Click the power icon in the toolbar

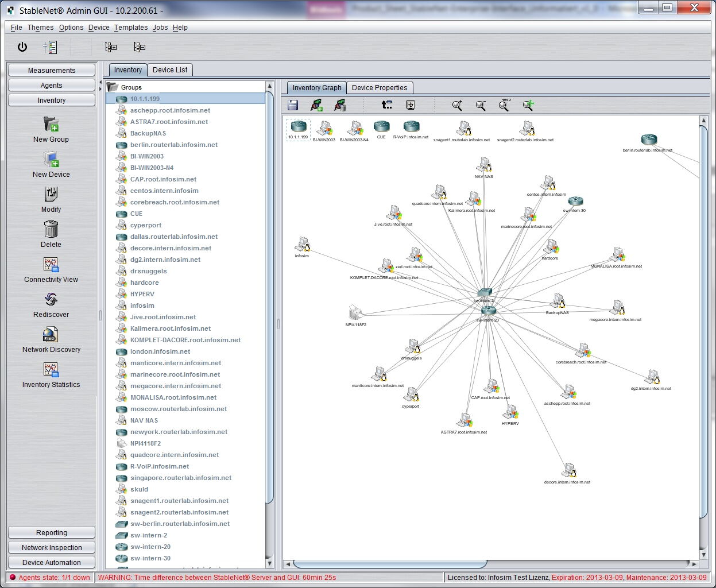click(x=22, y=47)
